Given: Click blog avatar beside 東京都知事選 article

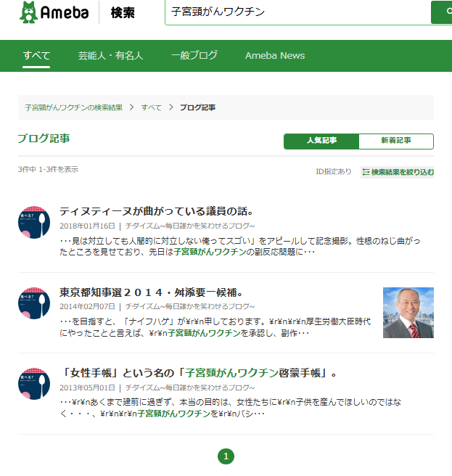Looking at the screenshot, I should click(x=34, y=303).
